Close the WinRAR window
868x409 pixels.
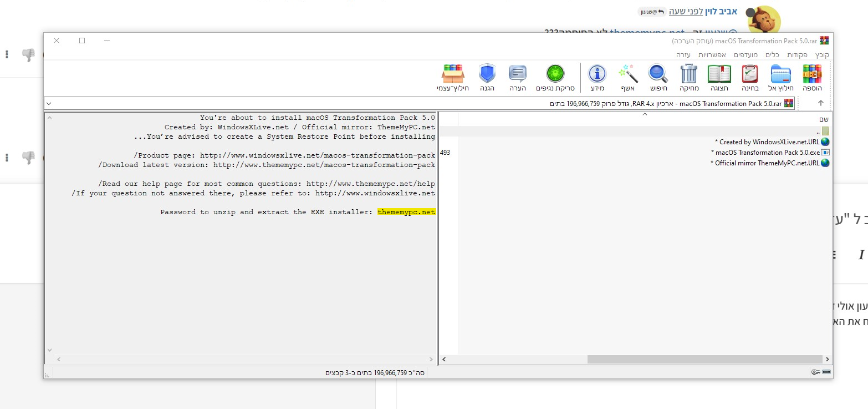click(57, 41)
